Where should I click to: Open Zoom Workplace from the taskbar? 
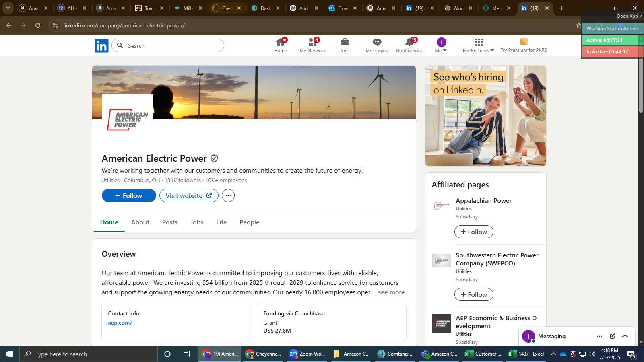tap(308, 354)
